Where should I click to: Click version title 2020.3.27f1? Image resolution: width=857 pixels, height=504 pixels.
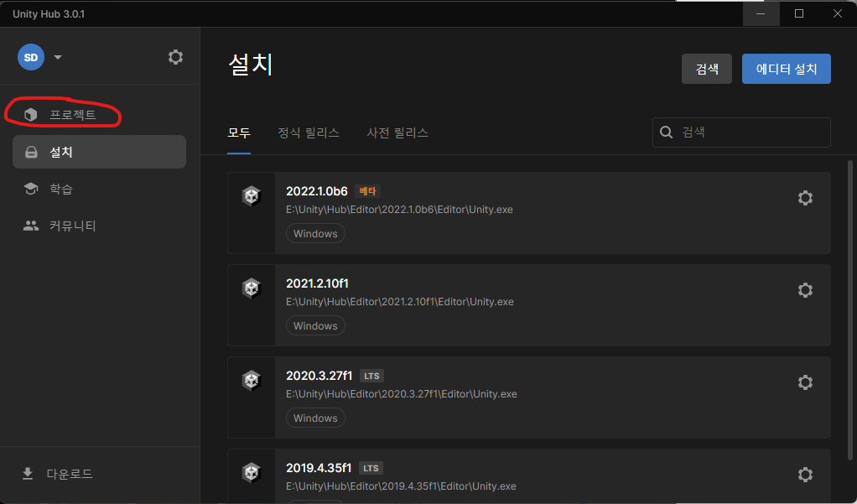319,376
